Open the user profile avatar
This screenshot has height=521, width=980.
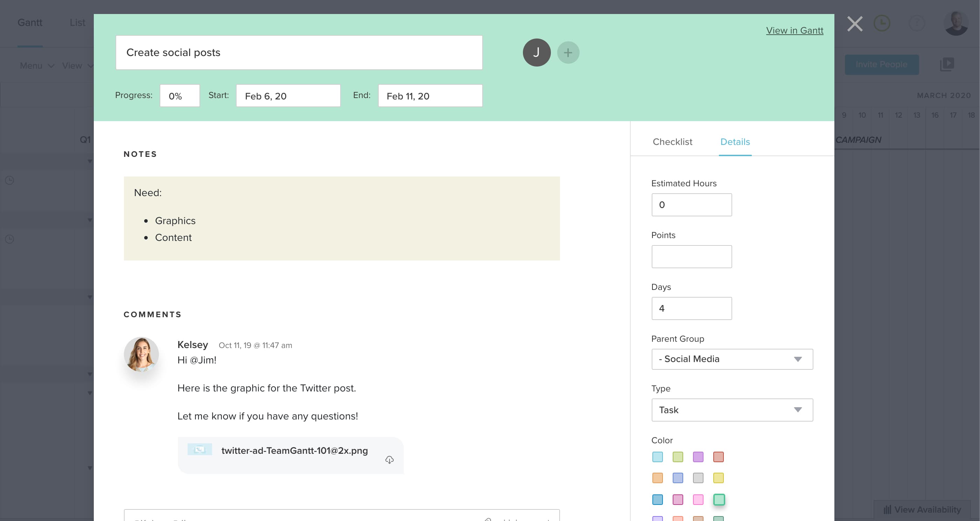click(x=956, y=23)
